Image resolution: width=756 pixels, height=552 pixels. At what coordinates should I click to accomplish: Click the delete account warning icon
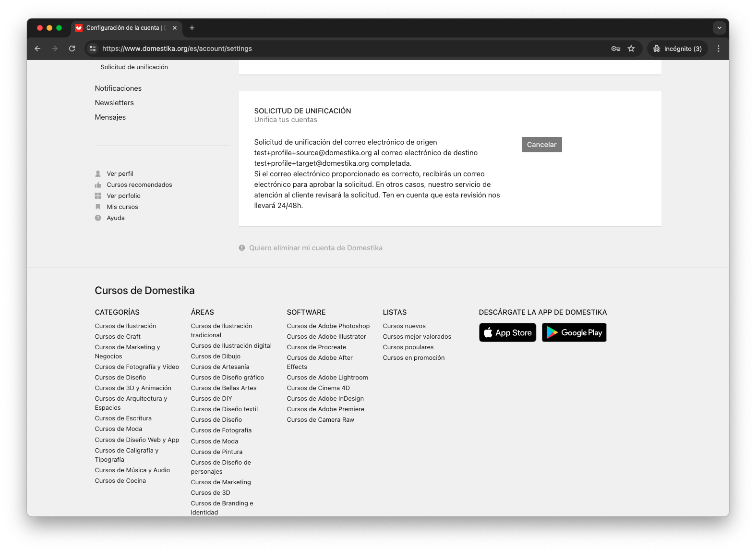tap(242, 248)
